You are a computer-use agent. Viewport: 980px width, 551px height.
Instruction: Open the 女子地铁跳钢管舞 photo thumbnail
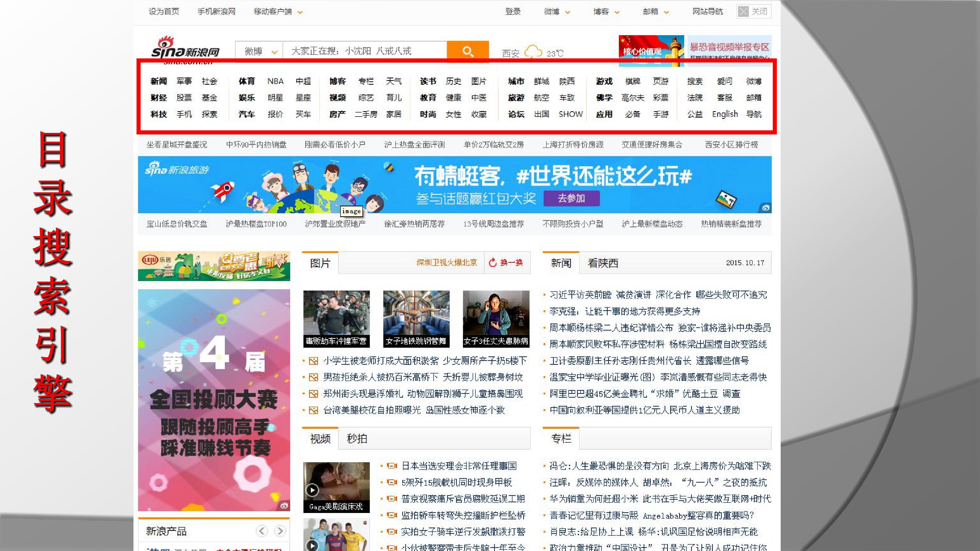[416, 319]
